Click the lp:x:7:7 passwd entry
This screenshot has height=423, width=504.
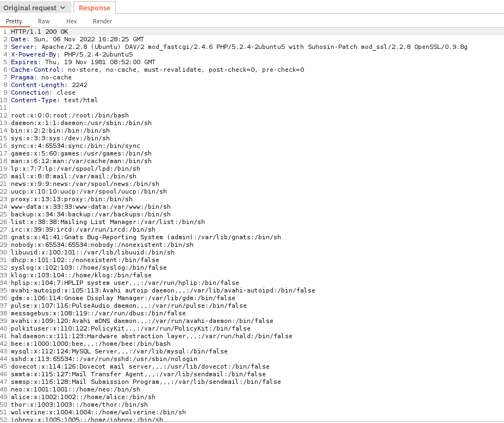[x=76, y=169]
